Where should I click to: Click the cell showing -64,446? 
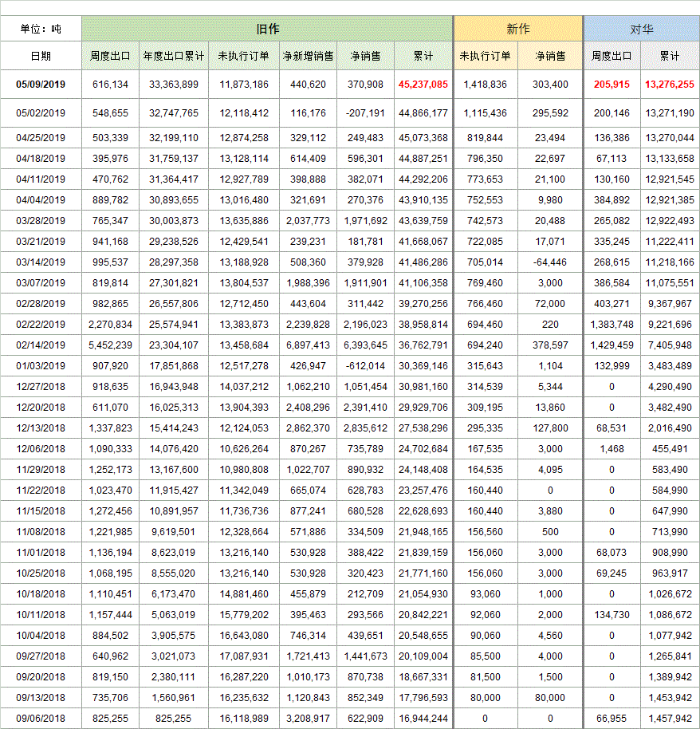(550, 262)
